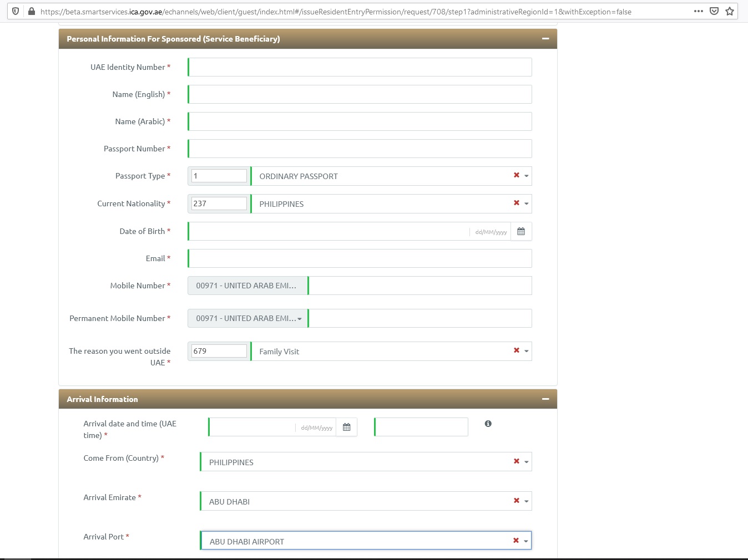Click the arrival time input box
The image size is (748, 560).
(421, 427)
